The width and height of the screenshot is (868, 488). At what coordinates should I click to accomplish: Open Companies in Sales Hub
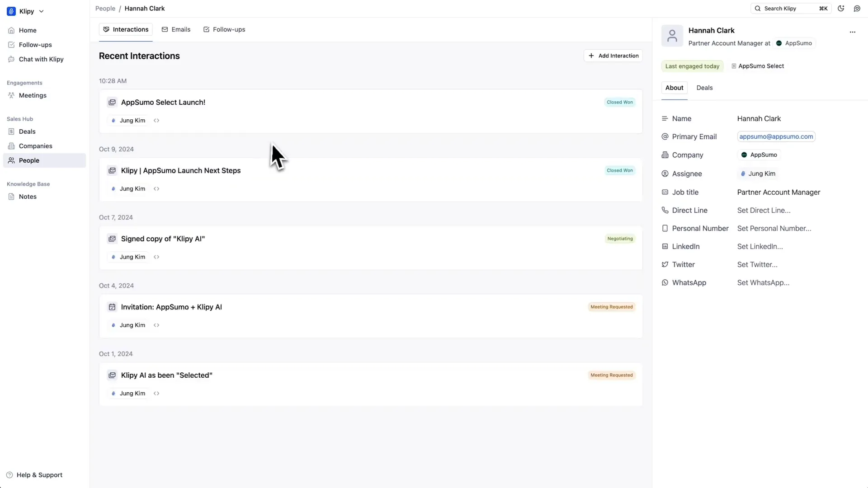tap(44, 146)
